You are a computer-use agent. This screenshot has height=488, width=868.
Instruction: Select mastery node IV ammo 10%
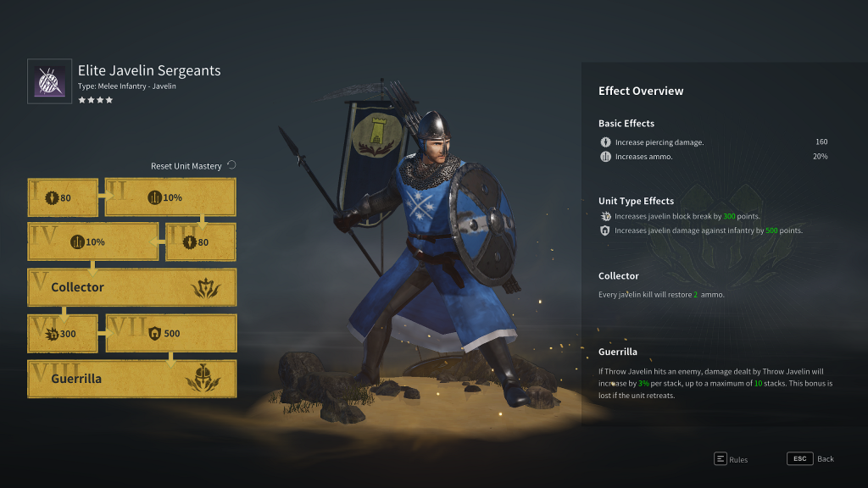[x=93, y=241]
